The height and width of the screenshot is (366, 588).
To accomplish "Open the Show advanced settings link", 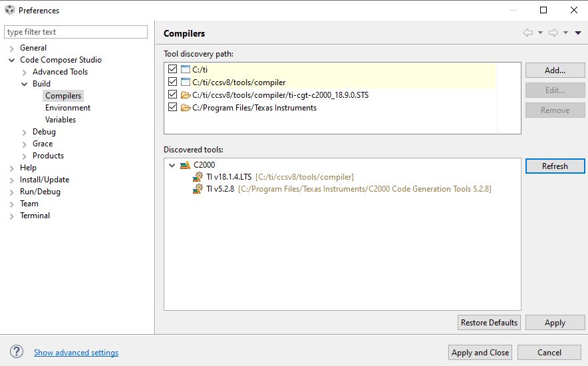I will (x=76, y=353).
